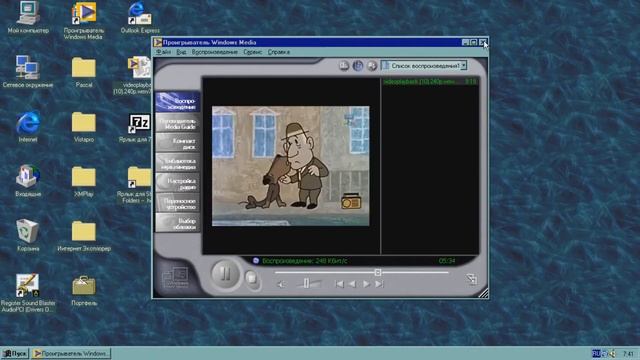
Task: Maximize the Windows Media player window
Action: pos(473,42)
